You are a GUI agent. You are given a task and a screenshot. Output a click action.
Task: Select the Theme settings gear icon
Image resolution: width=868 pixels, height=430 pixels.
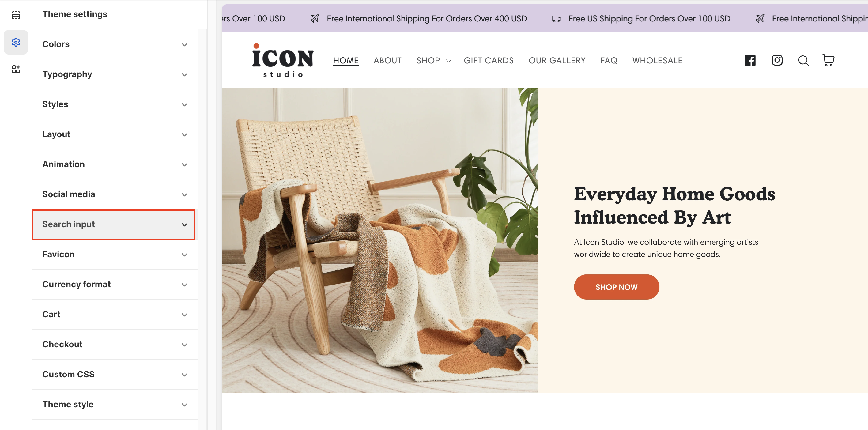(16, 42)
